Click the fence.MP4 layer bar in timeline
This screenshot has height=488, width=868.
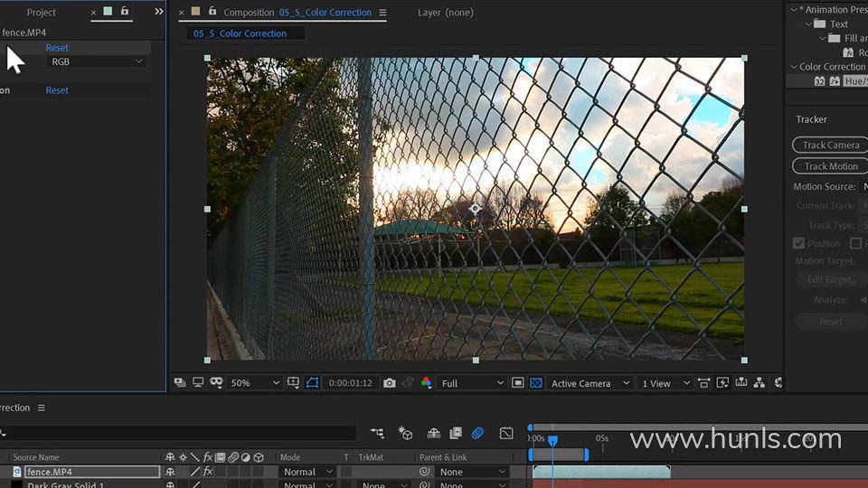coord(602,472)
